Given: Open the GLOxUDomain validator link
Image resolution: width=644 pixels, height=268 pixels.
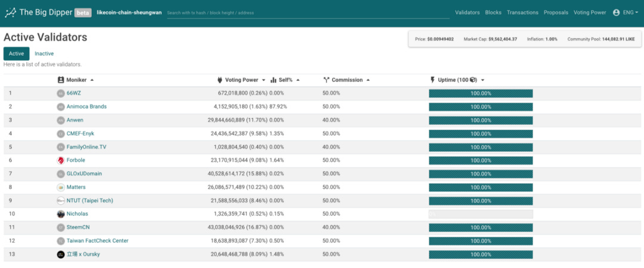Looking at the screenshot, I should [x=84, y=174].
